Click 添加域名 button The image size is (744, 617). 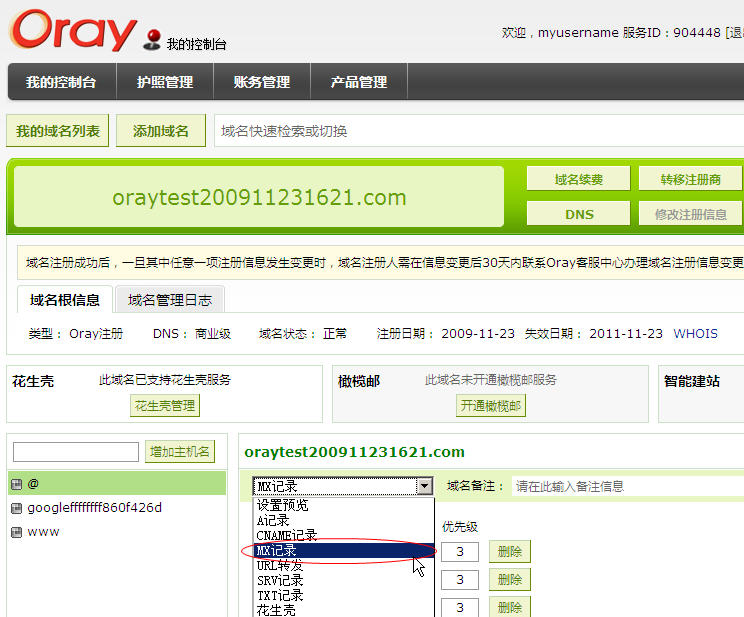click(161, 131)
